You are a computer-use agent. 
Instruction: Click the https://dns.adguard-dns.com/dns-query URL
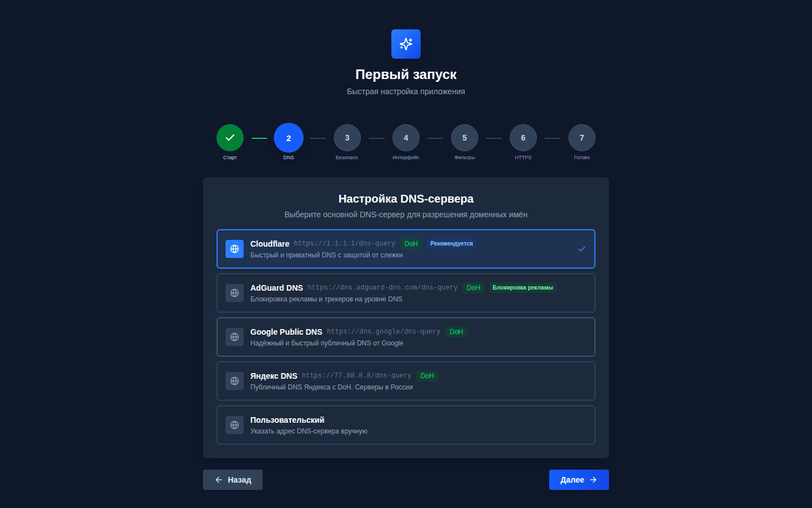coord(382,288)
